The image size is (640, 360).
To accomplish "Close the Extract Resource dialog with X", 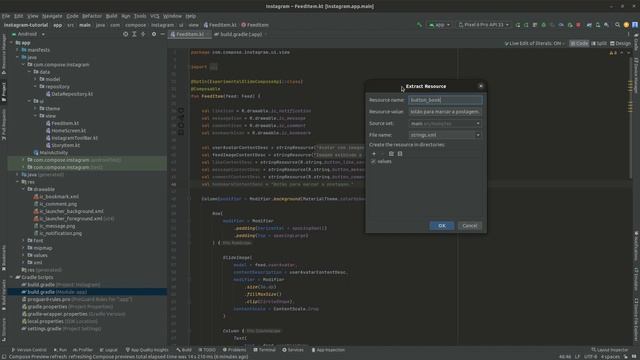I will 481,86.
